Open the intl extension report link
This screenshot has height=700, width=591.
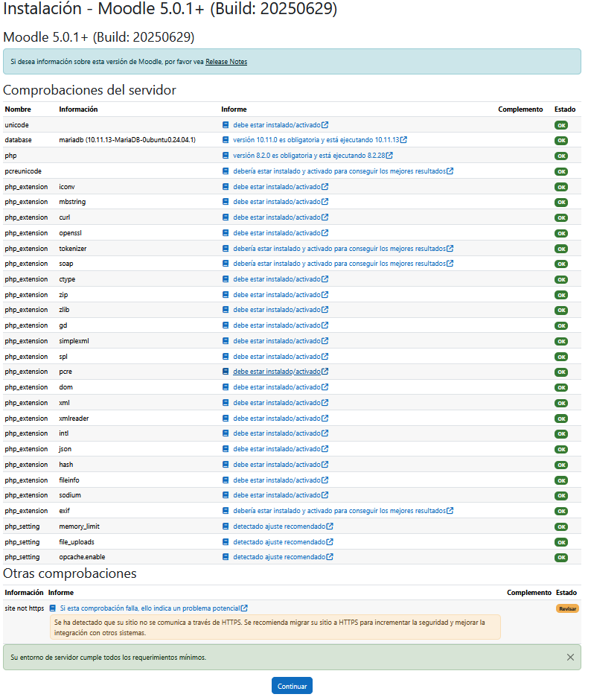[x=277, y=433]
